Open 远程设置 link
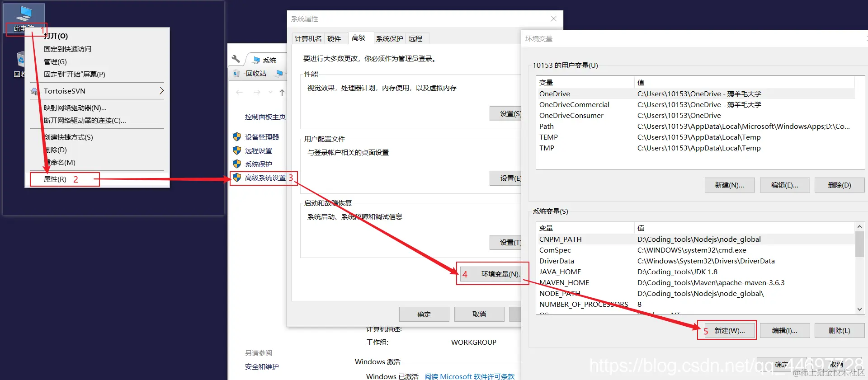This screenshot has width=868, height=380. click(x=259, y=150)
